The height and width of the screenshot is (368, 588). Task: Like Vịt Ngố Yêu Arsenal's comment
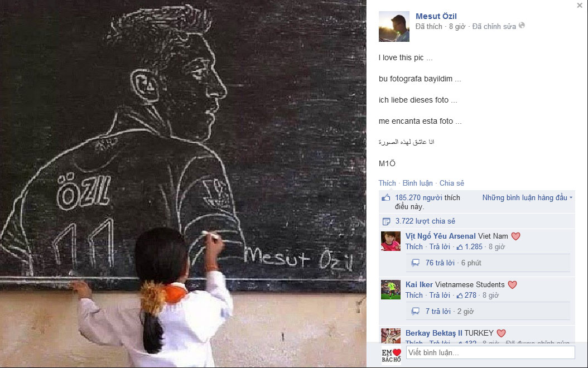pos(414,246)
